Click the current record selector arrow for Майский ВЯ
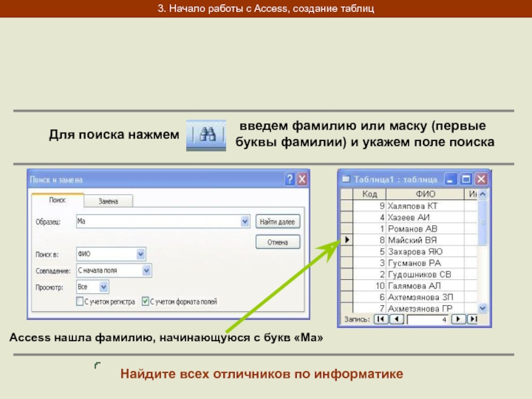 pos(346,239)
